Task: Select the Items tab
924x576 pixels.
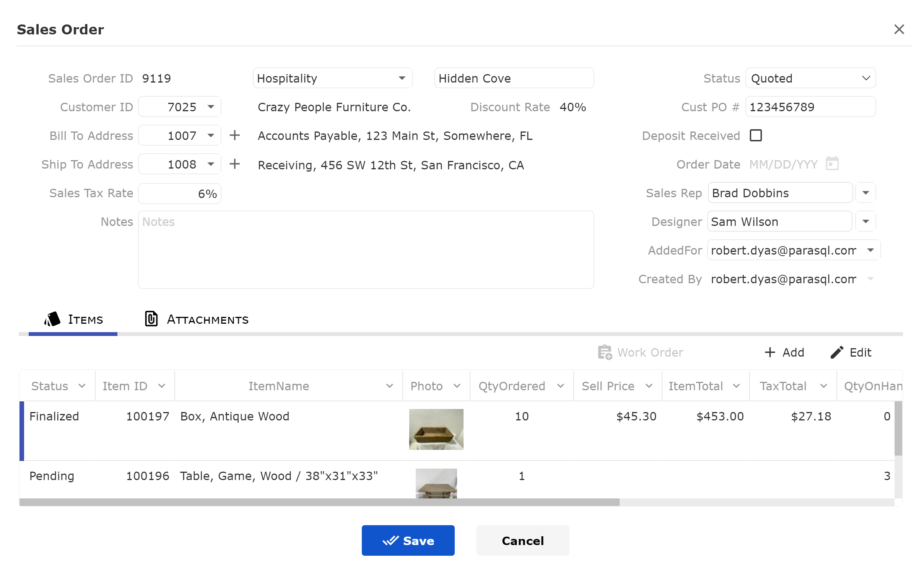Action: [x=73, y=319]
